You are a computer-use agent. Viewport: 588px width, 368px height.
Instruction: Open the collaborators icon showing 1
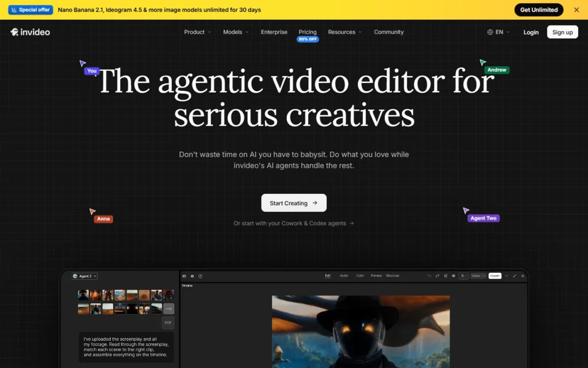pyautogui.click(x=464, y=276)
